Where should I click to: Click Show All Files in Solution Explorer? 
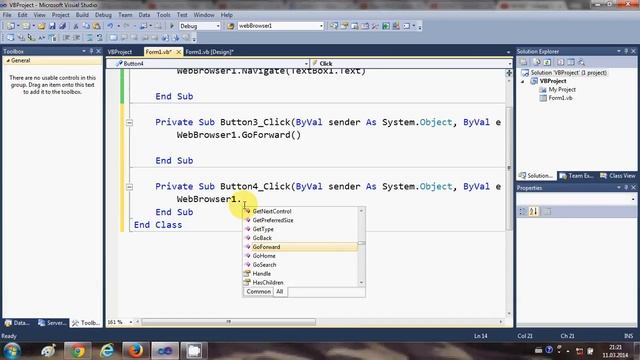[537, 62]
